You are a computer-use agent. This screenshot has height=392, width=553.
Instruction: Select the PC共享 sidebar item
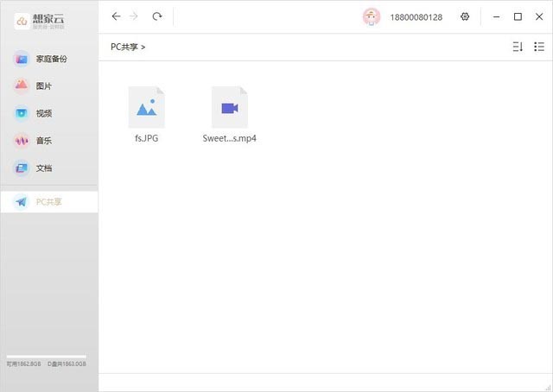(48, 202)
